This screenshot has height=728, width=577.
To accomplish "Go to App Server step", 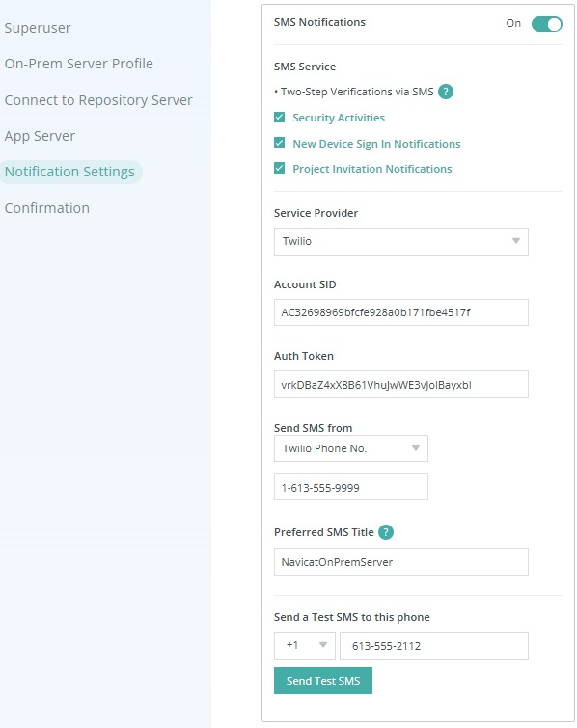I will point(40,136).
